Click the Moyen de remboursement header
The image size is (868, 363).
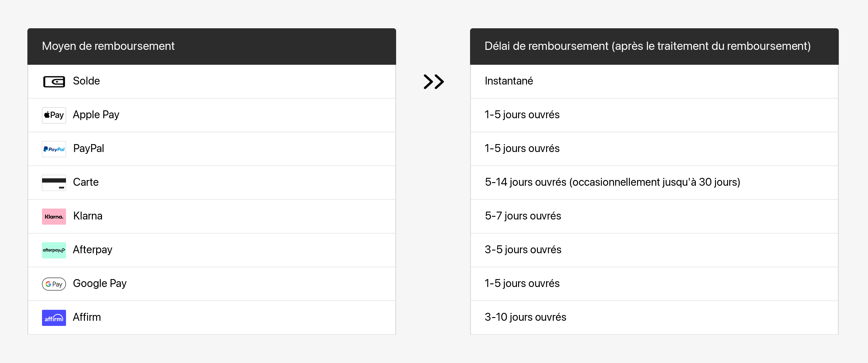(x=108, y=46)
